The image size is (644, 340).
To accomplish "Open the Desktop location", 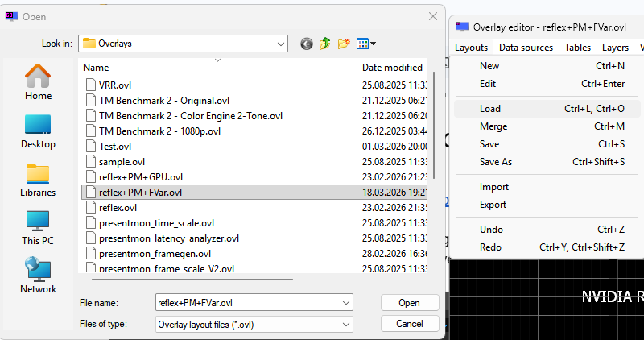I will (38, 131).
